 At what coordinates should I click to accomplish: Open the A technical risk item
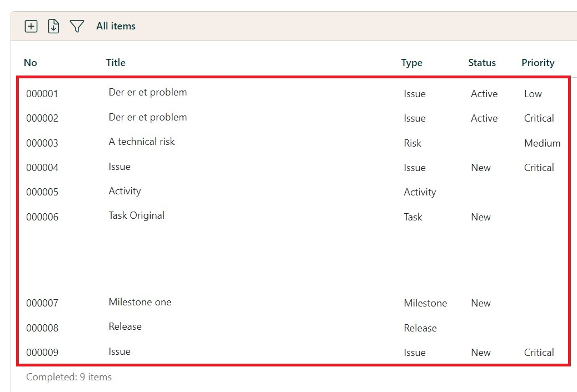click(x=142, y=142)
